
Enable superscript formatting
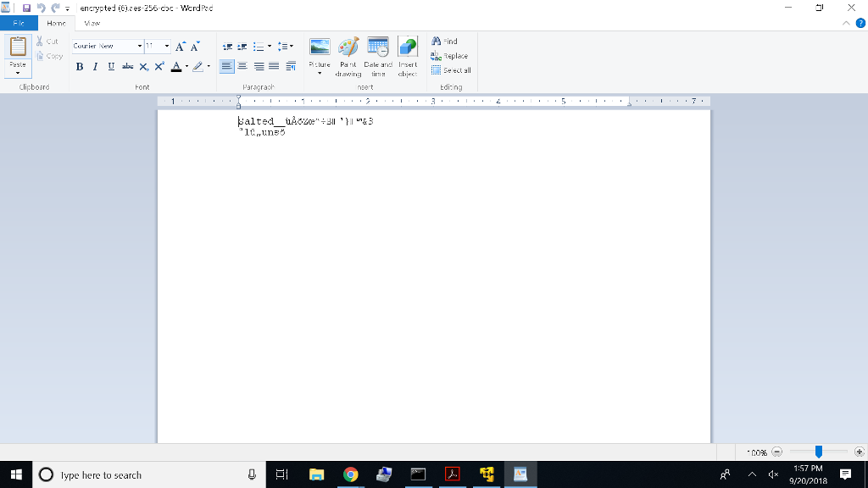tap(159, 66)
